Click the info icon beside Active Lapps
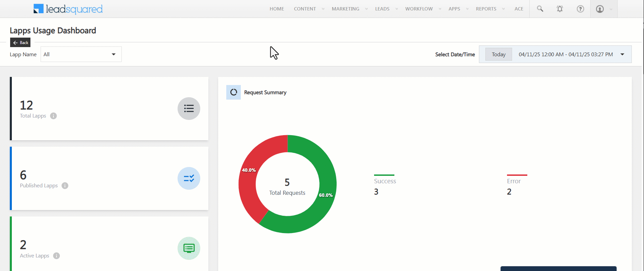 pyautogui.click(x=56, y=256)
